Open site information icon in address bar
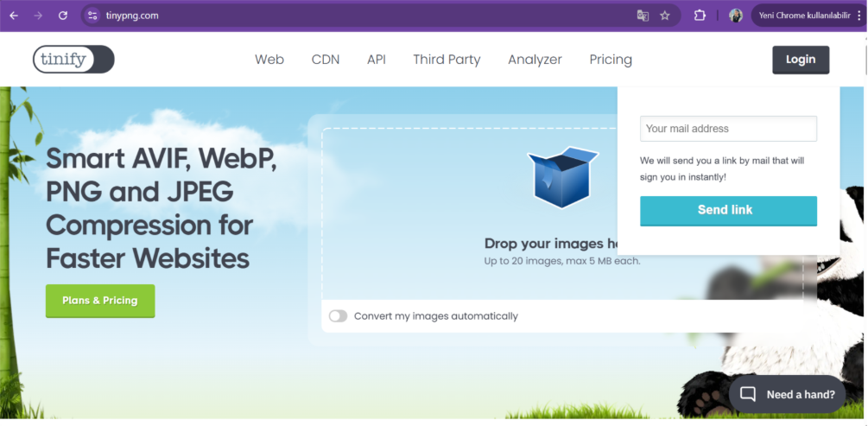Screen dimensions: 868x426 click(93, 16)
